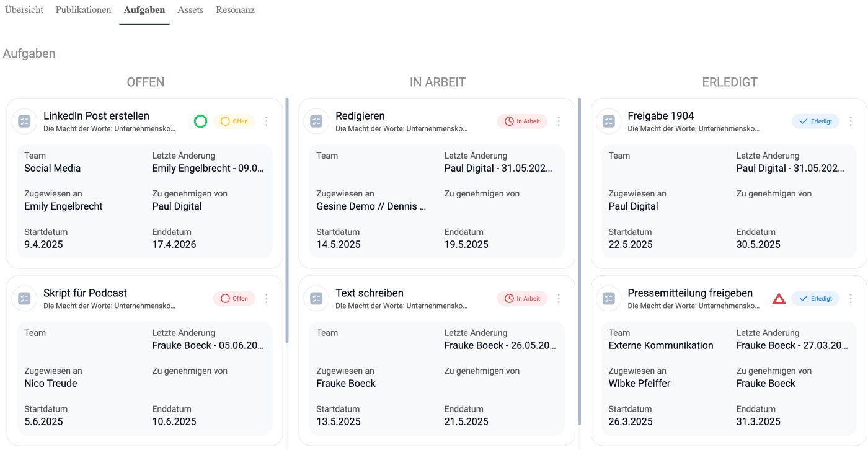
Task: Click the task icon on Text schreiben card
Action: coord(316,299)
